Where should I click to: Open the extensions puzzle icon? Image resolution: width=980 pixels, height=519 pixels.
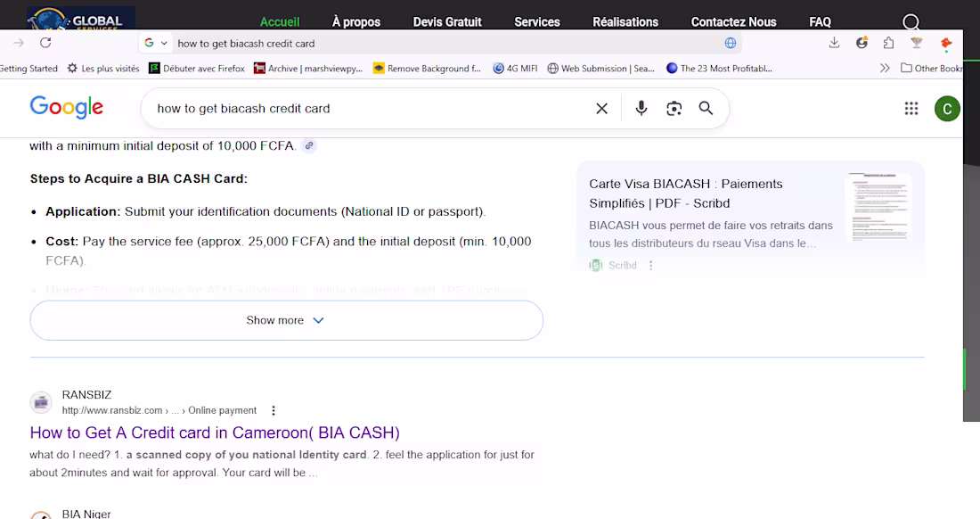pyautogui.click(x=889, y=43)
